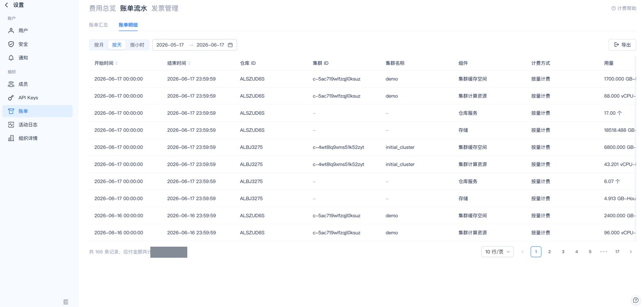
Task: Click the 集群名称 column header
Action: (395, 63)
